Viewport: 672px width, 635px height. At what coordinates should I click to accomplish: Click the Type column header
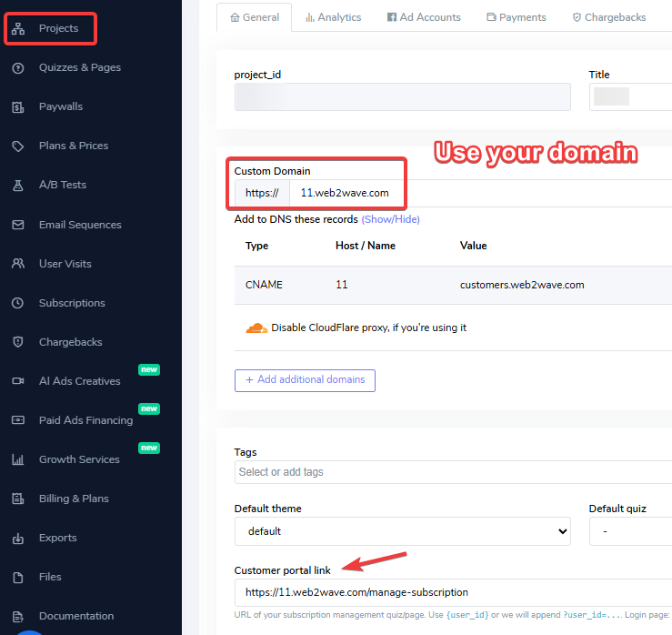[256, 246]
